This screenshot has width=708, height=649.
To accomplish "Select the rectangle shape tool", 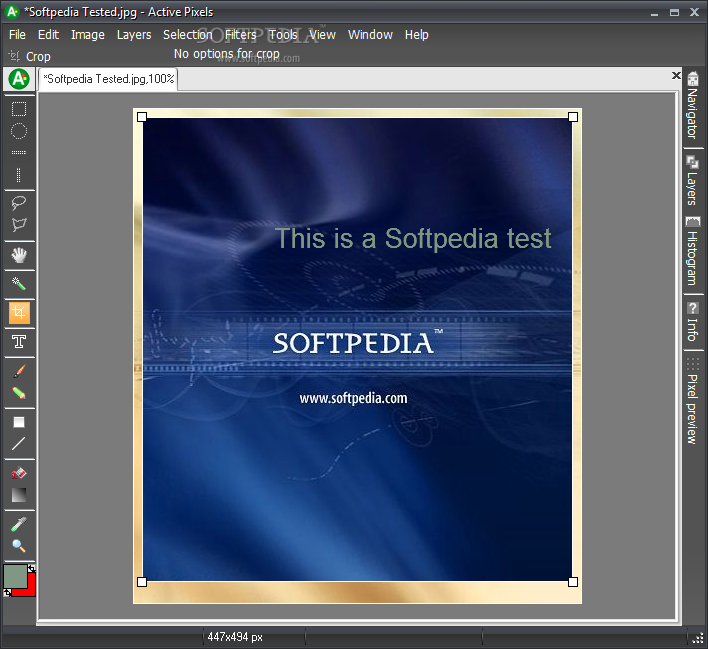I will click(19, 422).
